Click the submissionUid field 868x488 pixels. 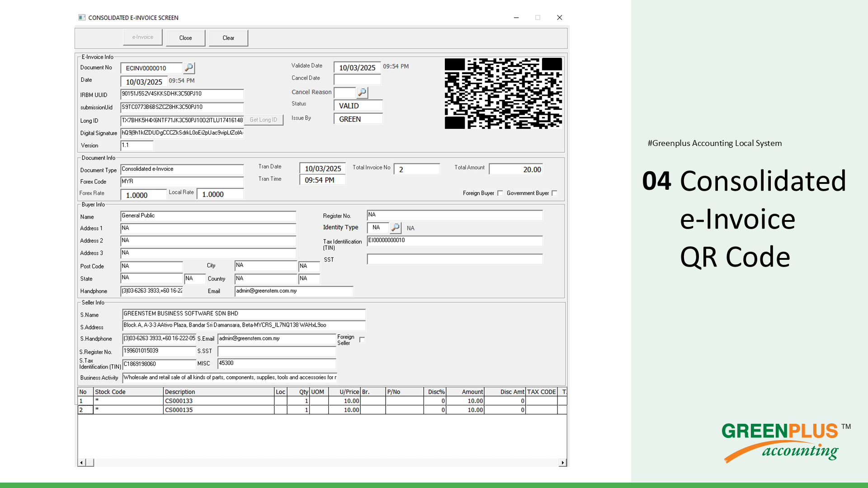[182, 108]
